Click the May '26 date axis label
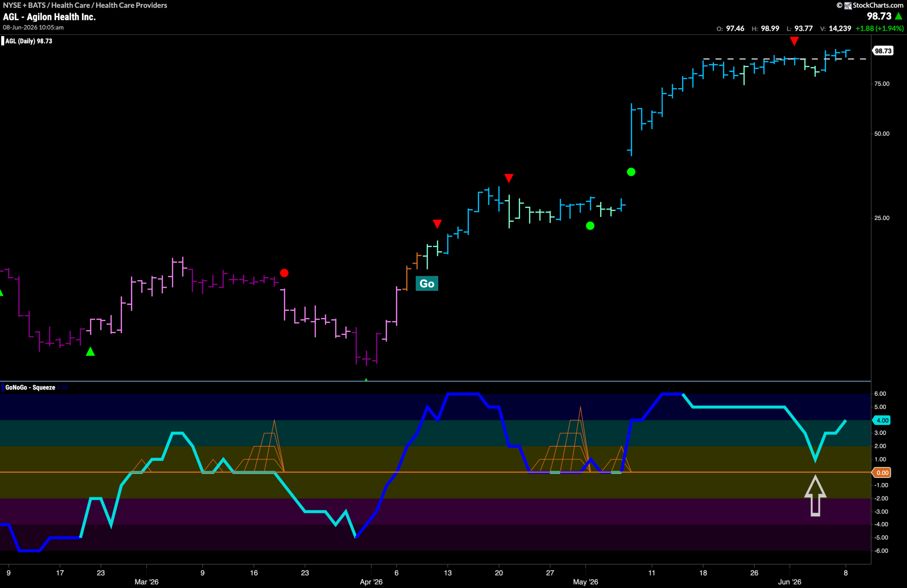Viewport: 907px width, 588px height. coord(585,582)
